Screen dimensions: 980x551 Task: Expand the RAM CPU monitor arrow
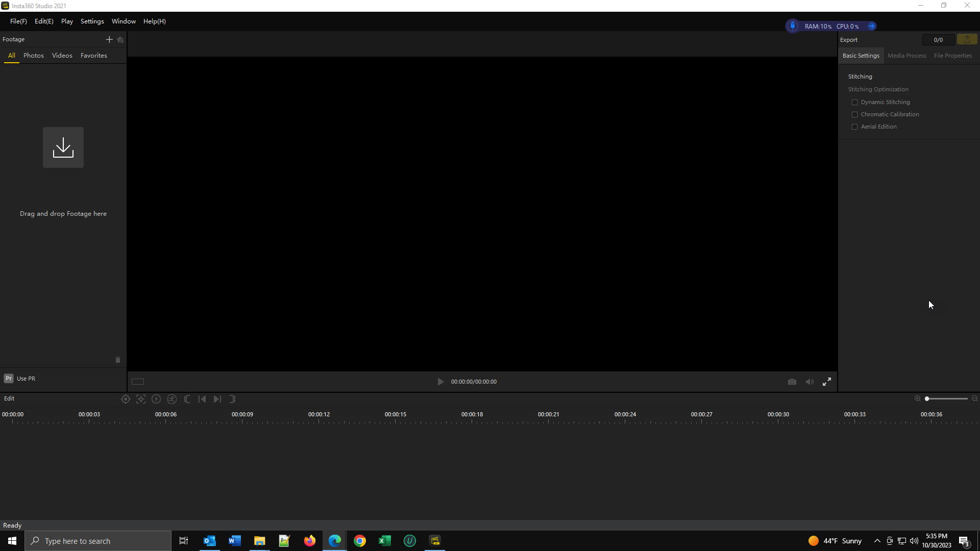click(872, 26)
